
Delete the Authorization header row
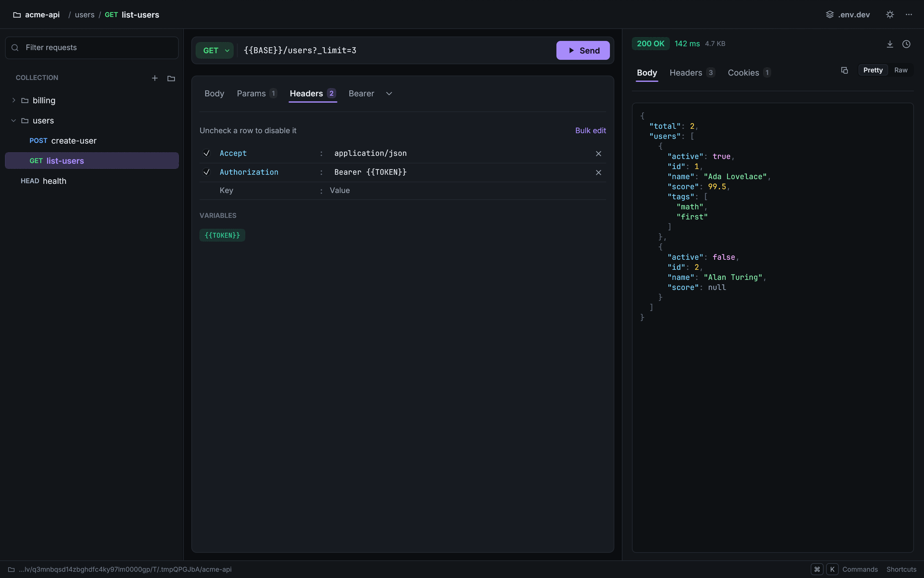click(x=598, y=173)
